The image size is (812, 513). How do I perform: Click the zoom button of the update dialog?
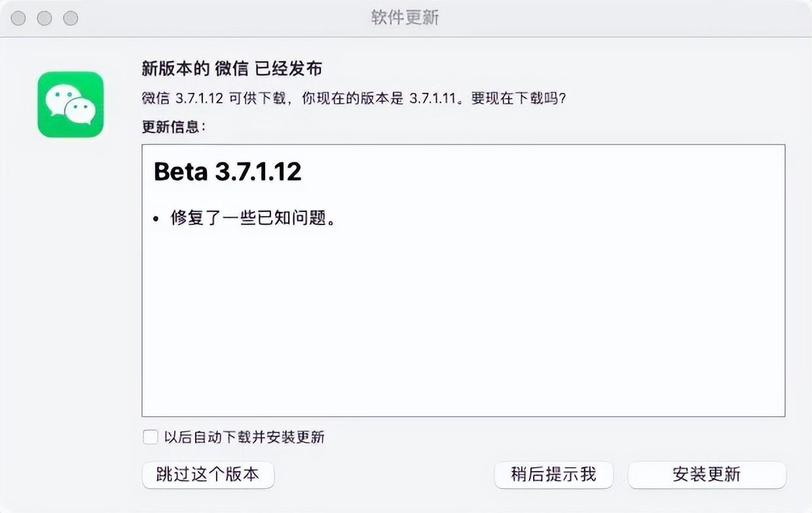point(70,18)
